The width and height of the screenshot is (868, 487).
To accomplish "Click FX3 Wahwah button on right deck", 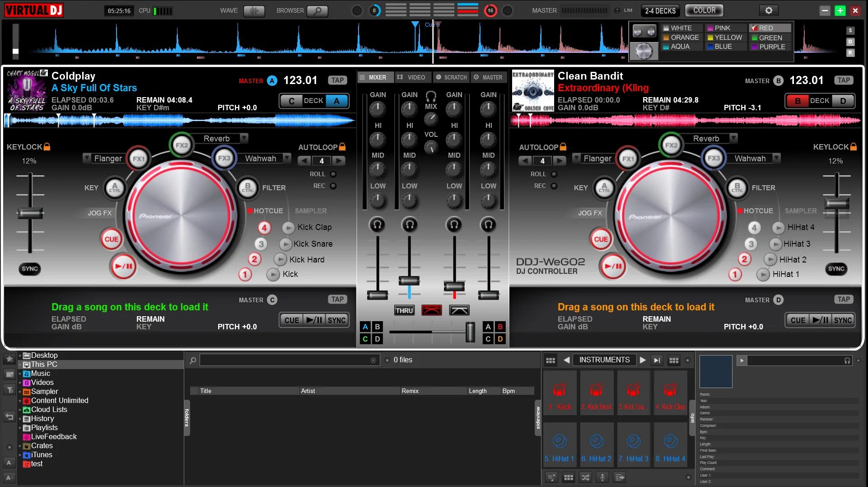I will (714, 158).
